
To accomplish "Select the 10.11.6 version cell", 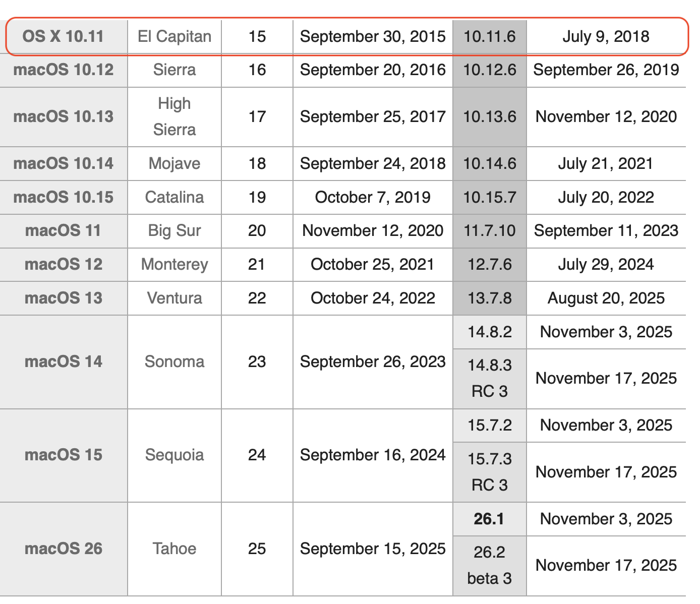I will [490, 37].
